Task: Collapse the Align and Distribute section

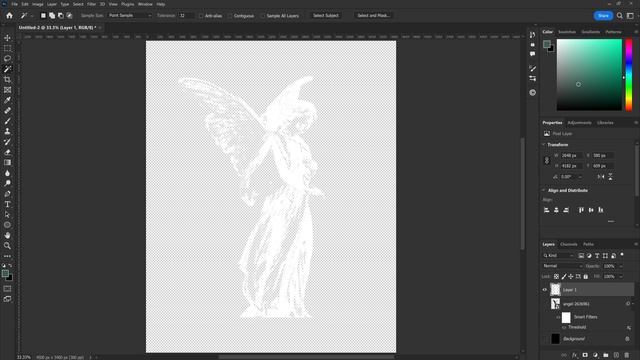Action: coord(544,191)
